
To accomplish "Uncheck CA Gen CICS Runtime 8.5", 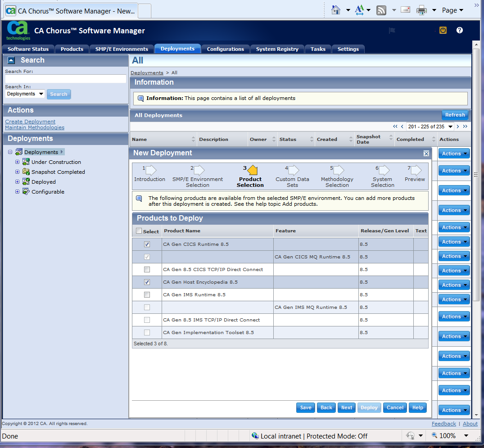I will (147, 244).
